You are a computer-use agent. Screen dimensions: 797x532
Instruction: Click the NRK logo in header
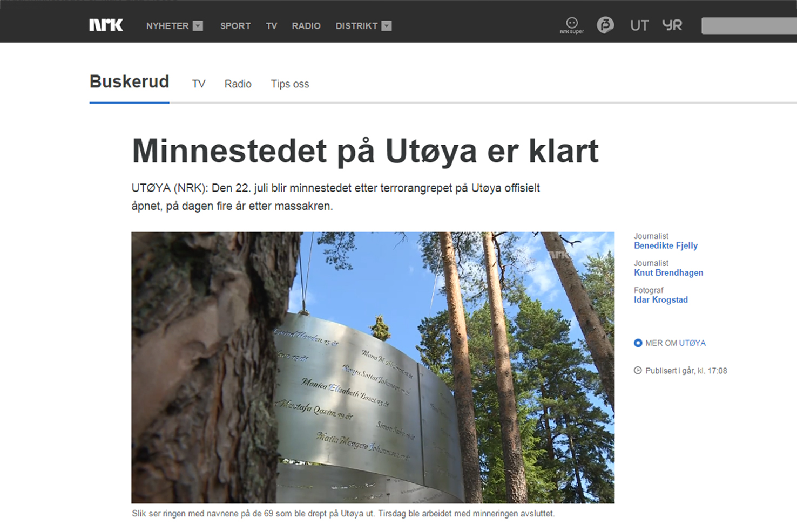pyautogui.click(x=106, y=25)
